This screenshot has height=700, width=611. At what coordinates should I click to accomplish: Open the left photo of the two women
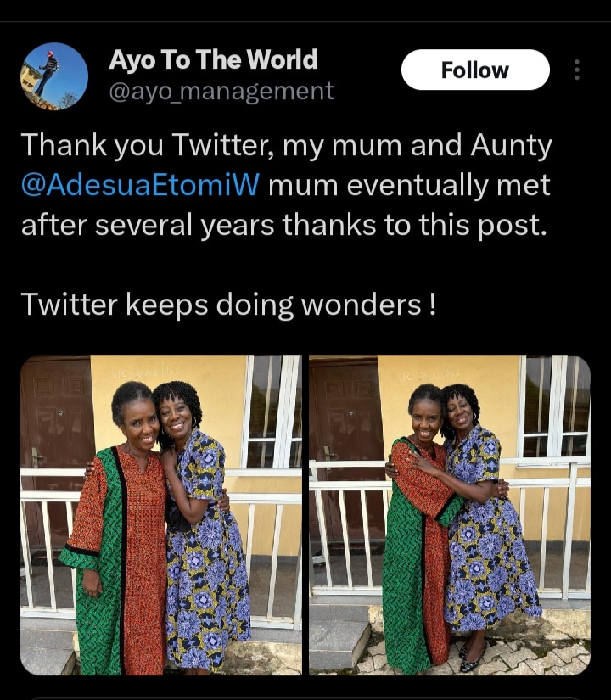coord(161,514)
